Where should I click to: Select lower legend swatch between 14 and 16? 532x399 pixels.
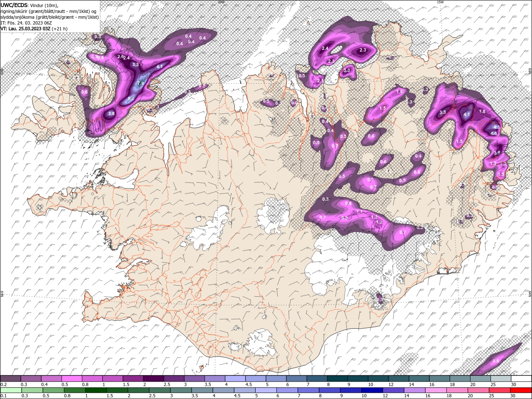(x=414, y=390)
